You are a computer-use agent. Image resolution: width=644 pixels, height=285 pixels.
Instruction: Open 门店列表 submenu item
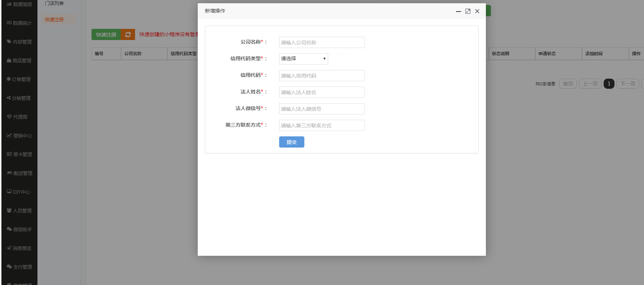point(54,3)
